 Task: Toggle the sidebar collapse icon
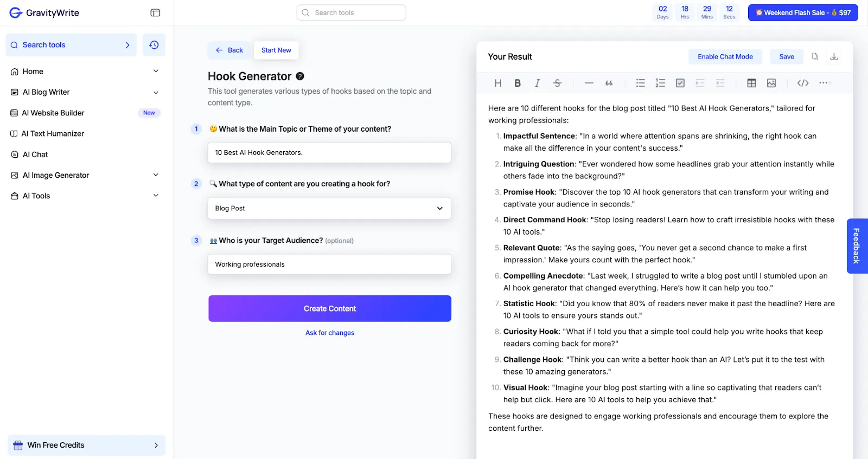155,12
